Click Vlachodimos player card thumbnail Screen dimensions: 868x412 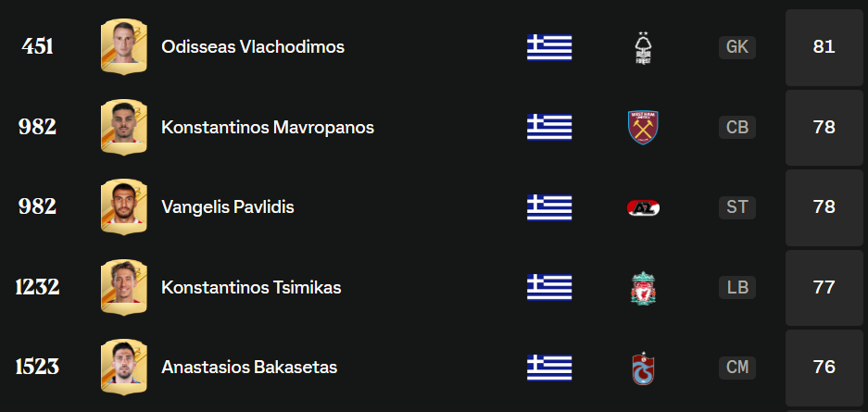coord(124,46)
